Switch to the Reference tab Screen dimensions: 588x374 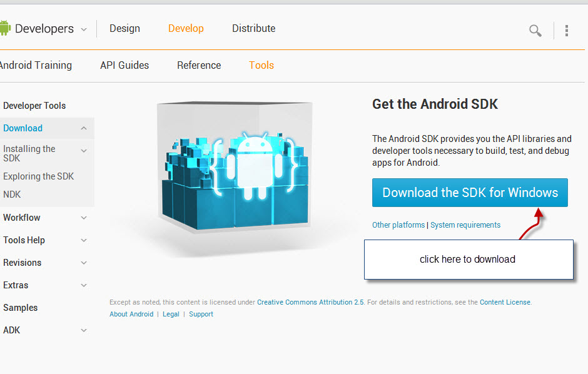point(198,65)
